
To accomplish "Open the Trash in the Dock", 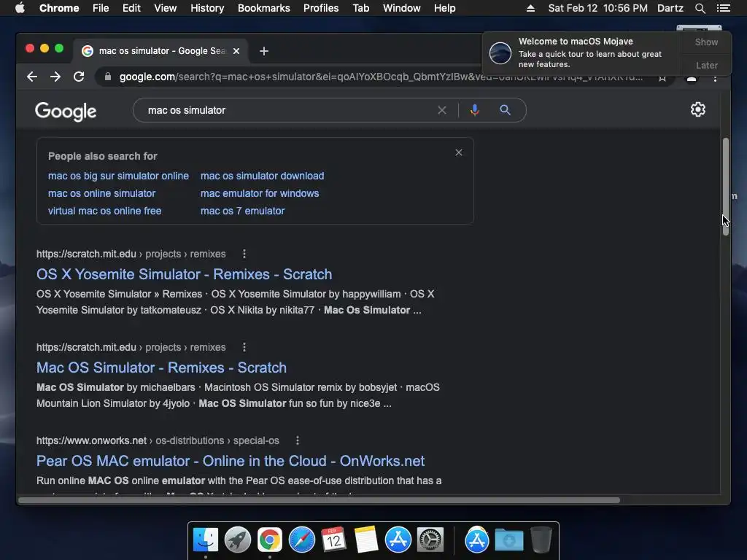I will pos(541,540).
